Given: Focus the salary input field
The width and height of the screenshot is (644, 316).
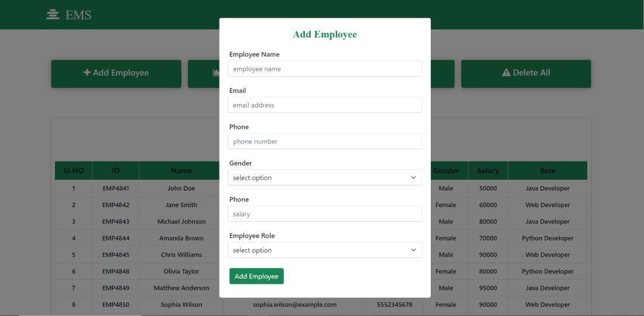Looking at the screenshot, I should [x=325, y=214].
